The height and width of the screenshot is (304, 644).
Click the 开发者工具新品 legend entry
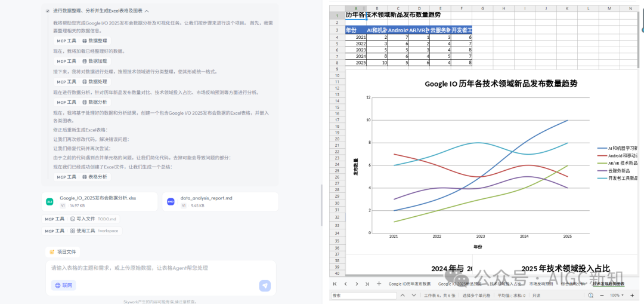coord(617,178)
